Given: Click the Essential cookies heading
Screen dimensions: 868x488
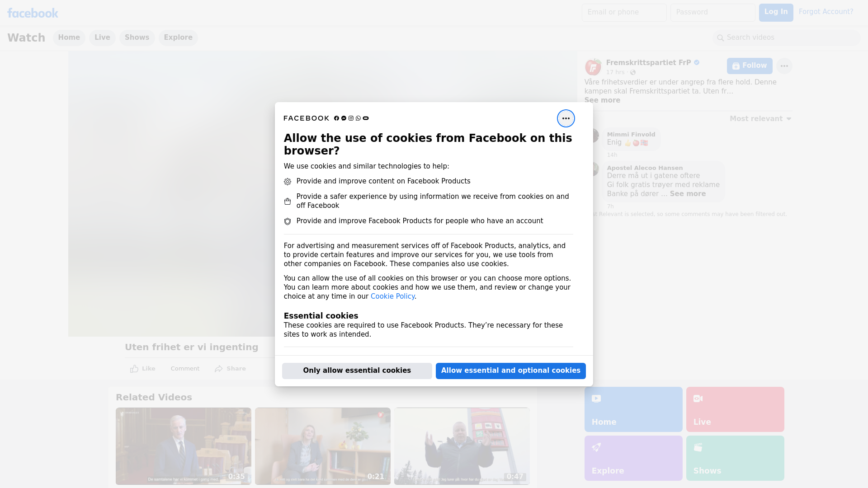Looking at the screenshot, I should [x=321, y=316].
